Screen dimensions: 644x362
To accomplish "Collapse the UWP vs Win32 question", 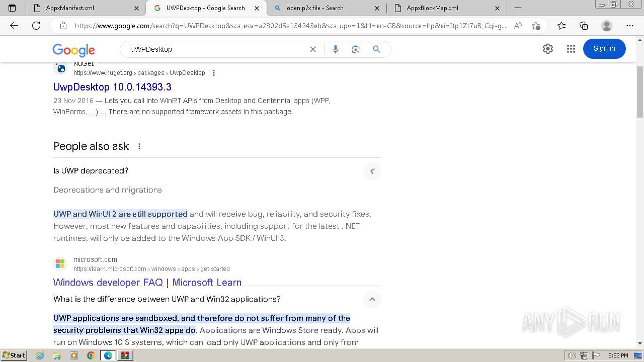I will pos(372,300).
